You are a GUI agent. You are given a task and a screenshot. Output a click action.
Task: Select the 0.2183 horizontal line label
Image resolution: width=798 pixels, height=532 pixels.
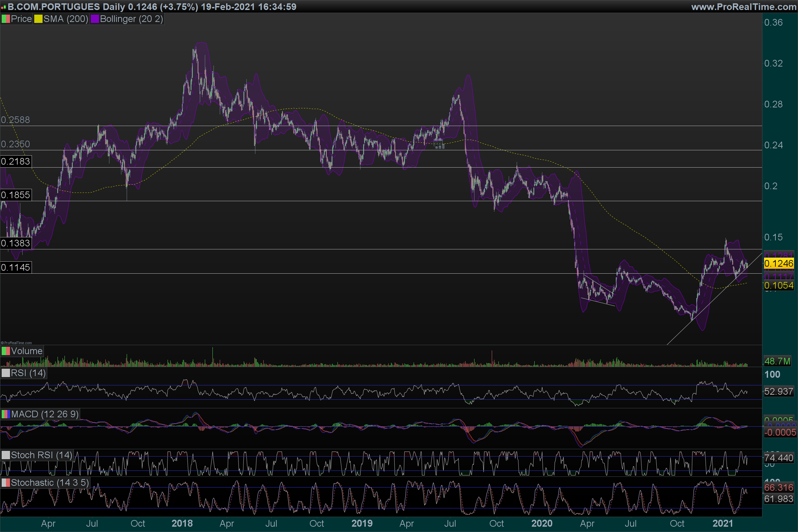click(16, 162)
